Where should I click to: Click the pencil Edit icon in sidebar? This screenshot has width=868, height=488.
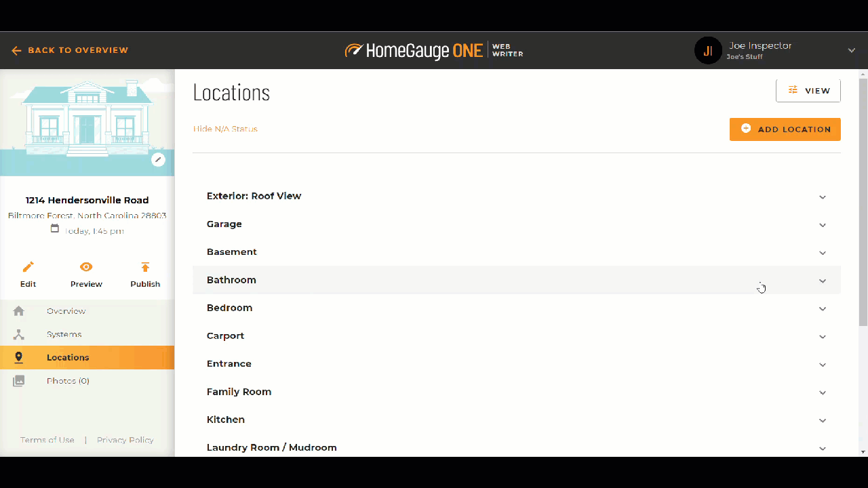click(28, 267)
